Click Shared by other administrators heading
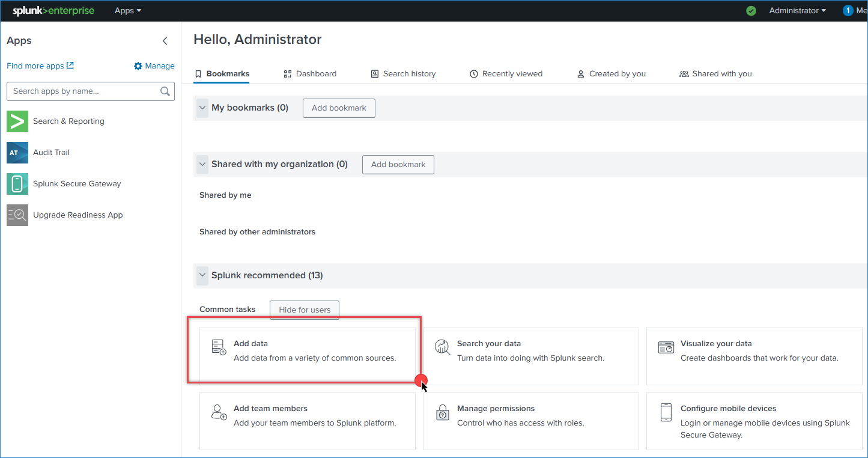The height and width of the screenshot is (458, 868). click(x=257, y=232)
